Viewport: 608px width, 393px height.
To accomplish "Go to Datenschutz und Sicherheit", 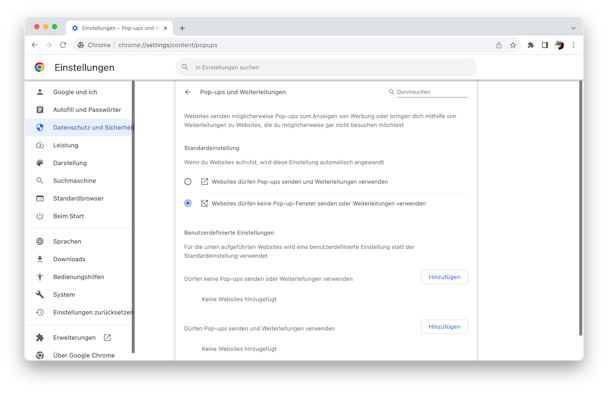I will pos(79,127).
